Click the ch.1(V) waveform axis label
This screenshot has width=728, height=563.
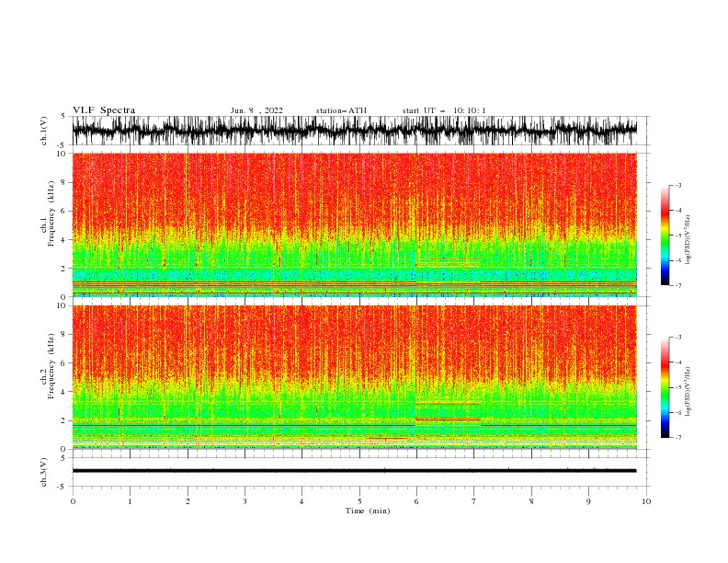pyautogui.click(x=44, y=131)
